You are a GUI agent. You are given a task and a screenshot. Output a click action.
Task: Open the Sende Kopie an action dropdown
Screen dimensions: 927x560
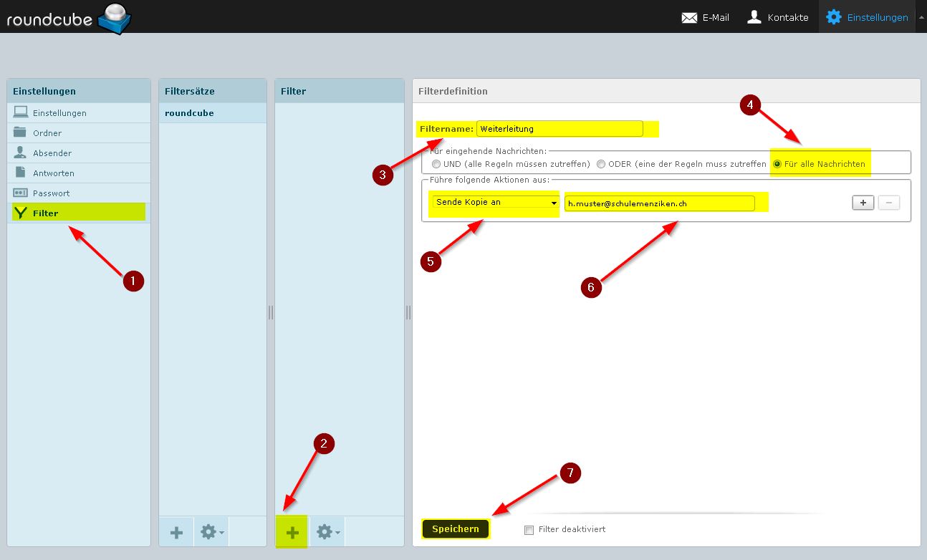[x=495, y=203]
